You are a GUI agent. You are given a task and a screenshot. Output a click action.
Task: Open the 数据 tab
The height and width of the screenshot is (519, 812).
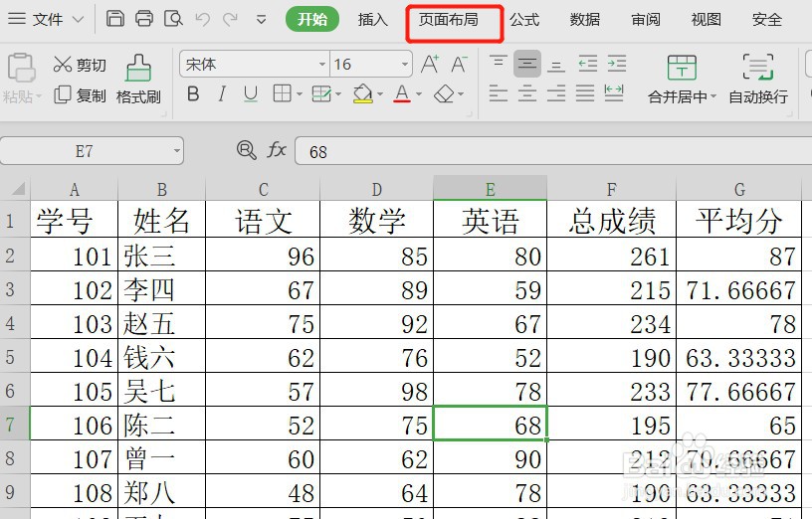(x=585, y=20)
